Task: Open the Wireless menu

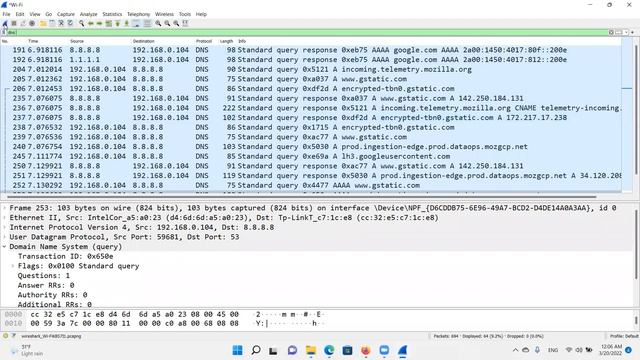Action: click(x=164, y=14)
